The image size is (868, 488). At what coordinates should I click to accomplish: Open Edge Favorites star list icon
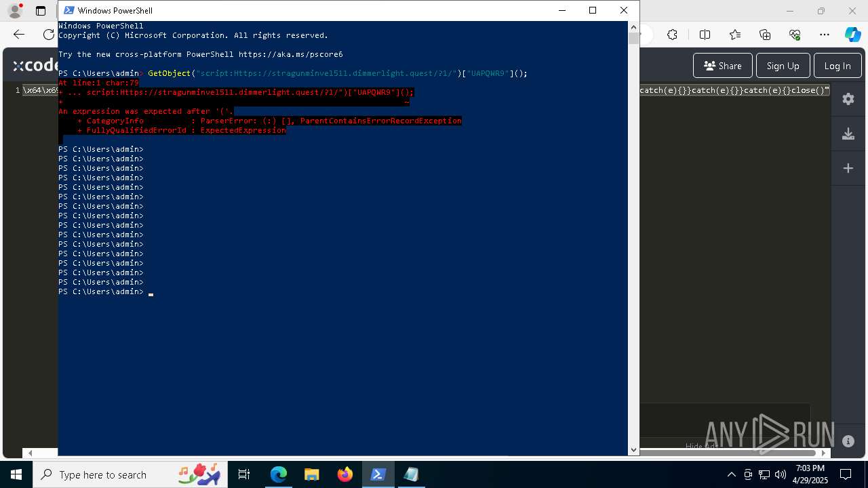point(735,35)
